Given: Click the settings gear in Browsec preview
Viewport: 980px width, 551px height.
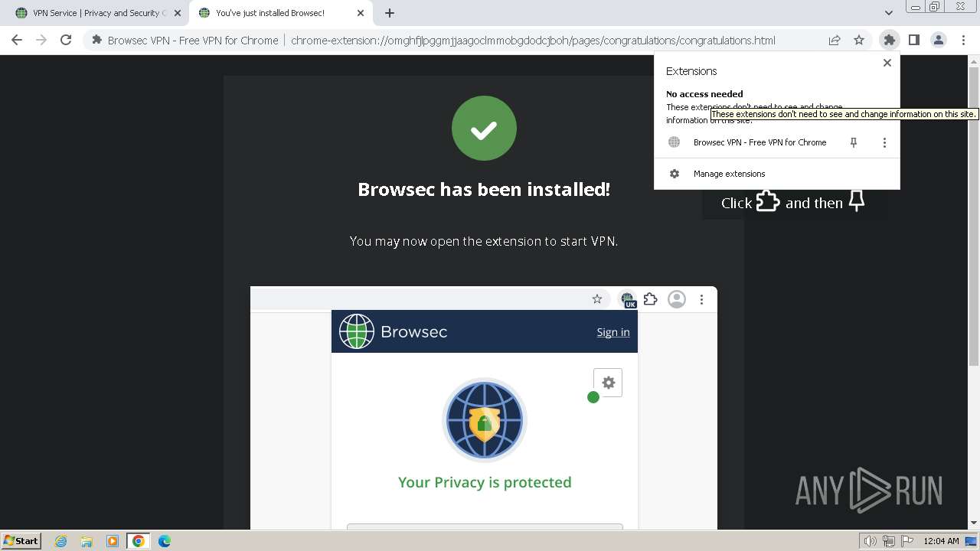Looking at the screenshot, I should pyautogui.click(x=608, y=383).
